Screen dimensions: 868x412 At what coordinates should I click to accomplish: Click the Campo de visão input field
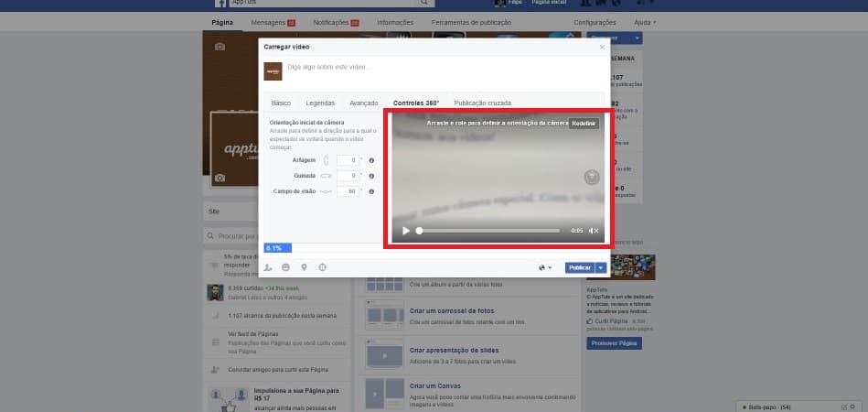[x=348, y=191]
